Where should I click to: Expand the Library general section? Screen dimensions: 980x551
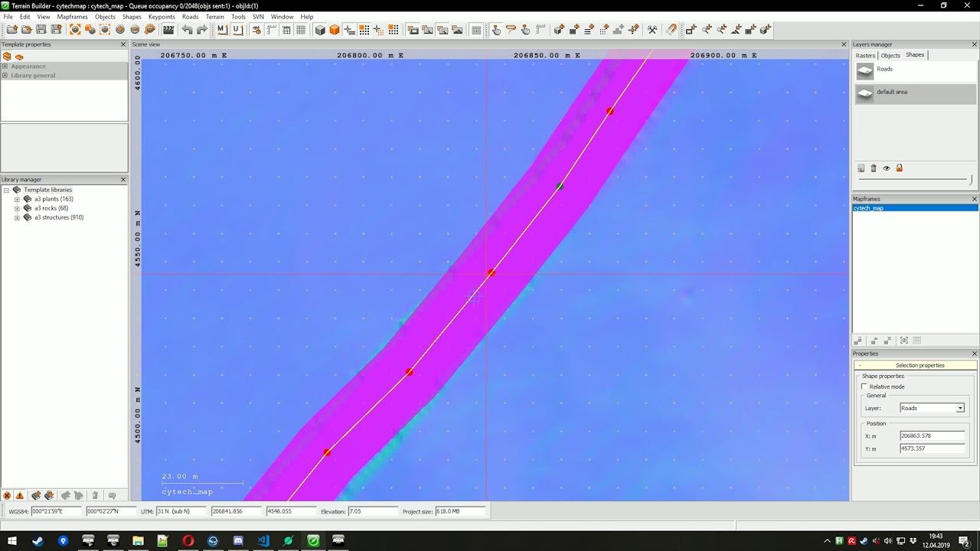tap(5, 76)
